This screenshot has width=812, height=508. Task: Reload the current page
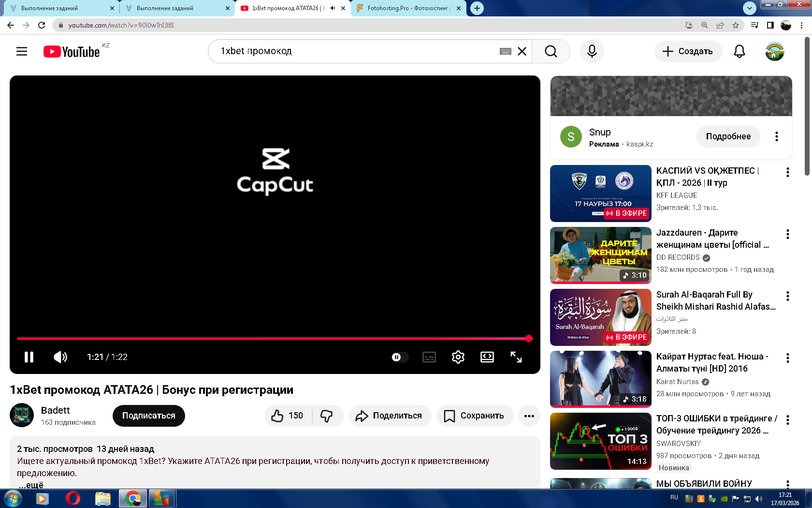42,25
